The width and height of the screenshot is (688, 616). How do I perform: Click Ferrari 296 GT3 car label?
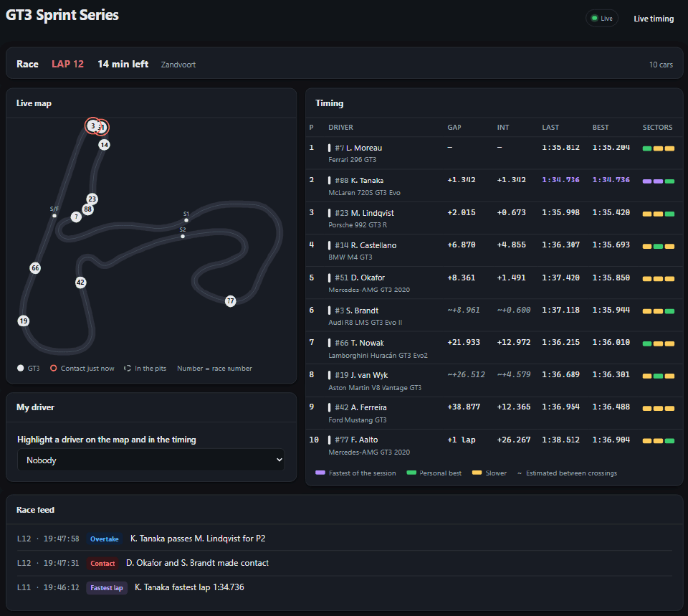coord(353,160)
